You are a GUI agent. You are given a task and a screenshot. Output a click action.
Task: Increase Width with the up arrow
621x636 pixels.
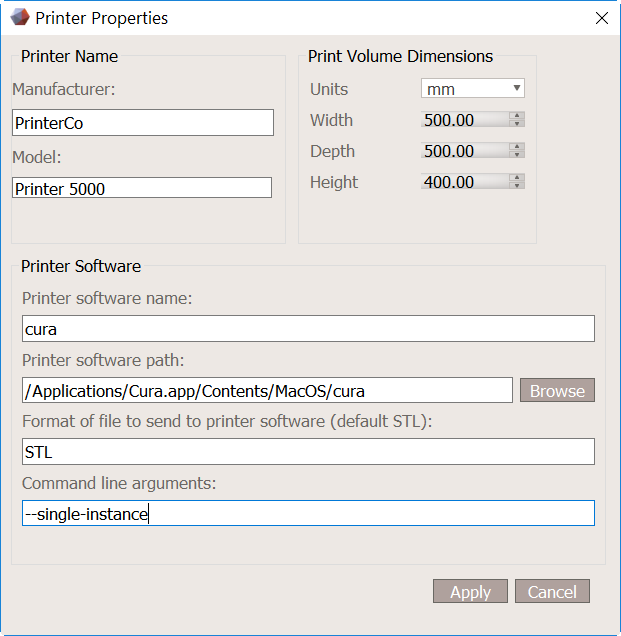(x=517, y=116)
